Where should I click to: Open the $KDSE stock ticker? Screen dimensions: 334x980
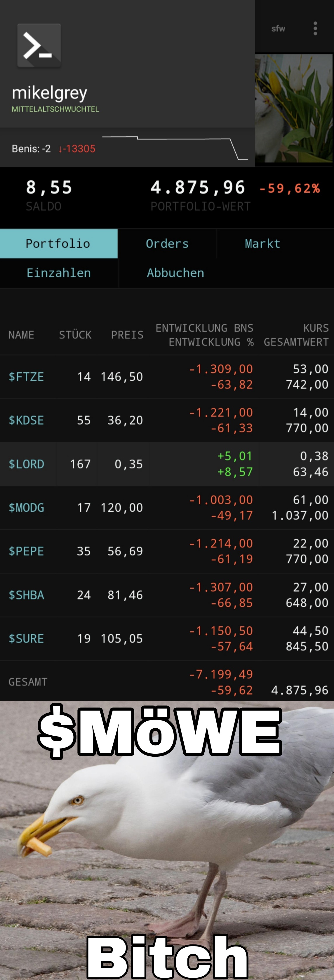(x=26, y=420)
